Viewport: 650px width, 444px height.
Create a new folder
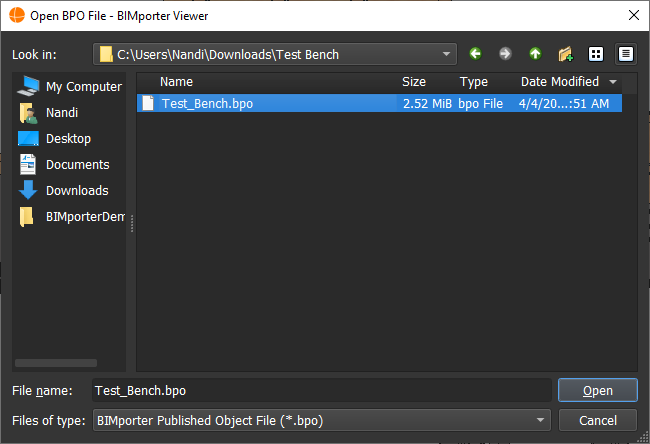pyautogui.click(x=565, y=54)
